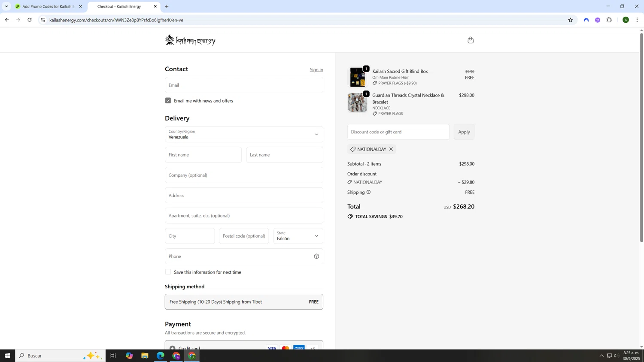Open Task View on the taskbar
Viewport: 644px width, 362px height.
[x=113, y=356]
